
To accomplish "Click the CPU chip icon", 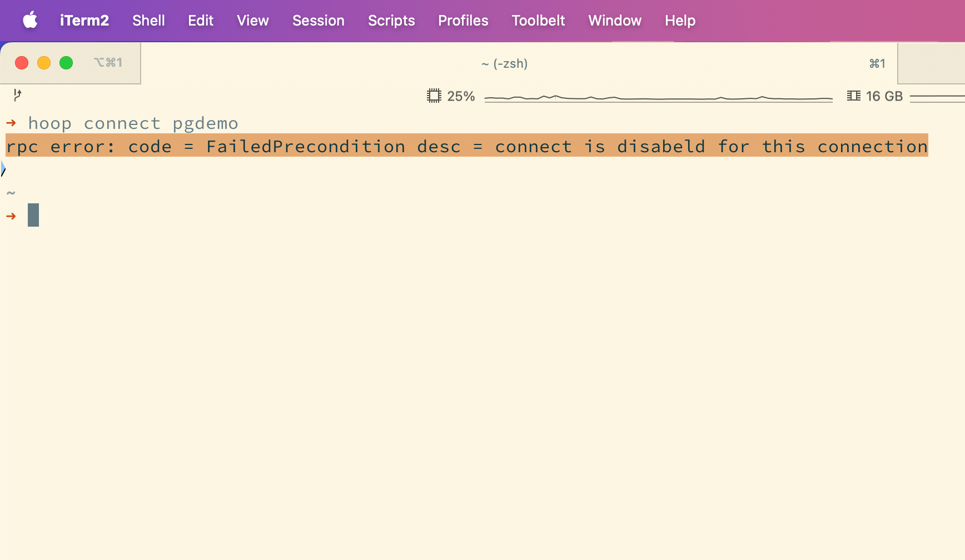I will (x=434, y=96).
